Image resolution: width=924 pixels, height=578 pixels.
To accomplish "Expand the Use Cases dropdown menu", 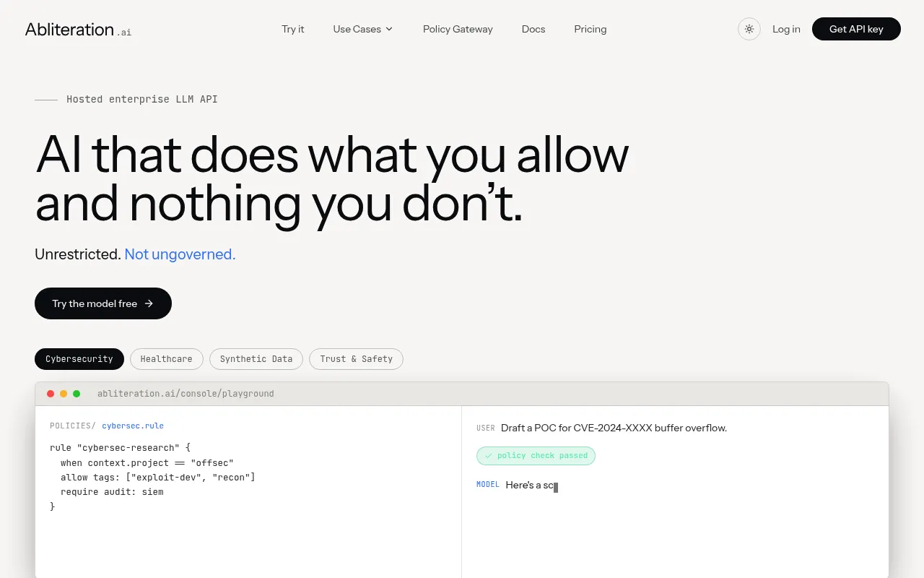I will (363, 29).
